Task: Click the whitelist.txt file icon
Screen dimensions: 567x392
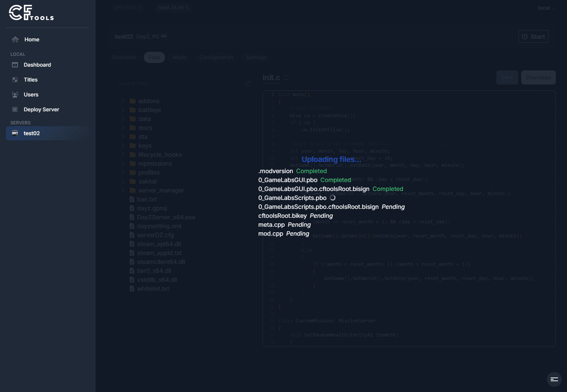Action: click(x=132, y=289)
